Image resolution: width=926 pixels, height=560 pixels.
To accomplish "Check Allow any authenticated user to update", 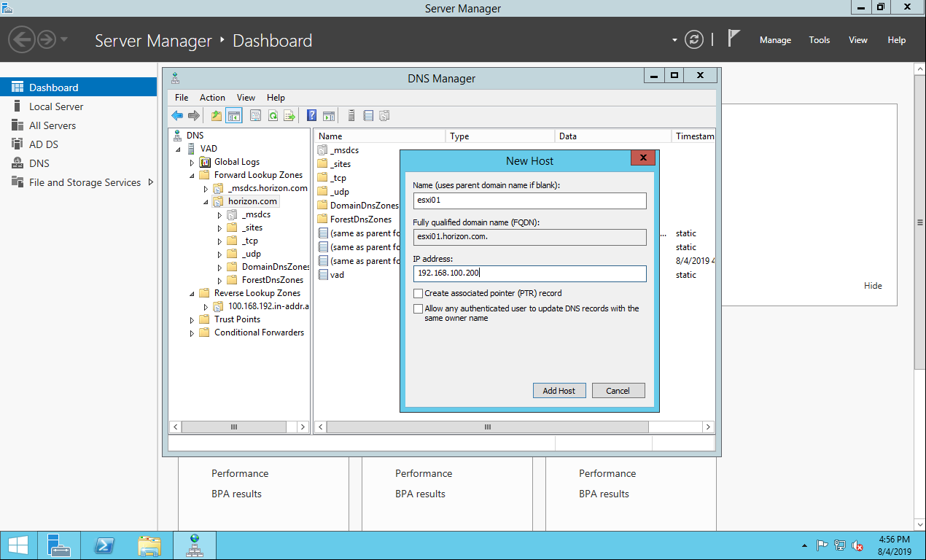I will [418, 309].
